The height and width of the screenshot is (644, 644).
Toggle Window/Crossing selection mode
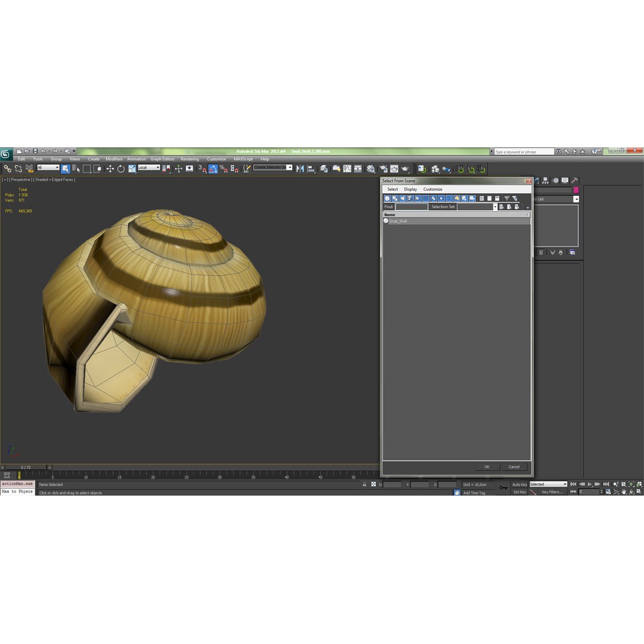pyautogui.click(x=97, y=168)
